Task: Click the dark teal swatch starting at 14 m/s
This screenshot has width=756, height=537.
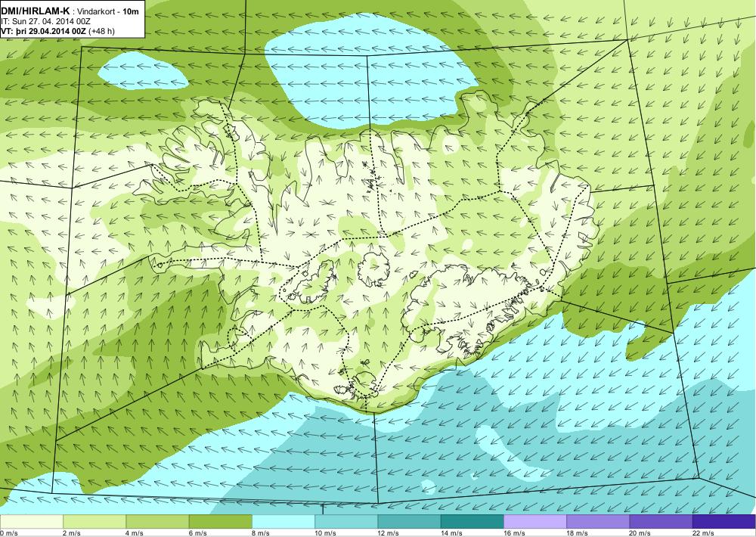Action: [x=472, y=522]
